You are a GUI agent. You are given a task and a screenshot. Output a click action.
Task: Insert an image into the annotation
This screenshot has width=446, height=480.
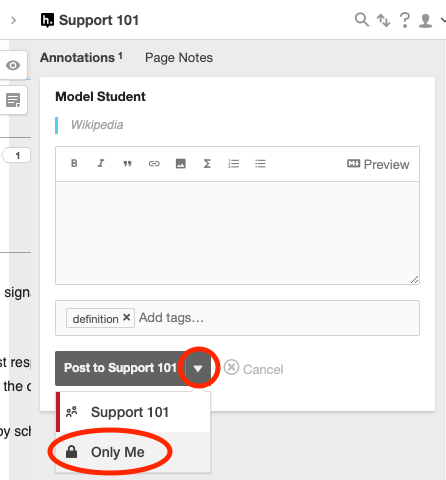(x=181, y=163)
